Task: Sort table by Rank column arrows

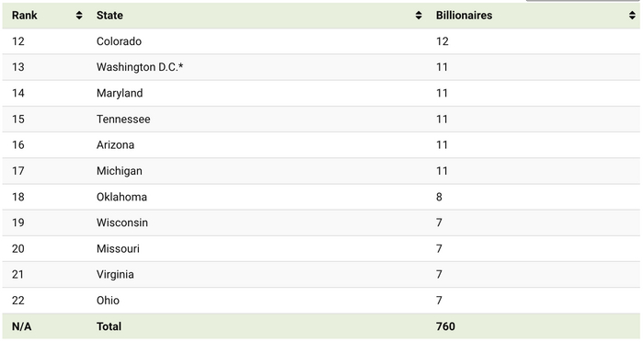Action: coord(79,16)
